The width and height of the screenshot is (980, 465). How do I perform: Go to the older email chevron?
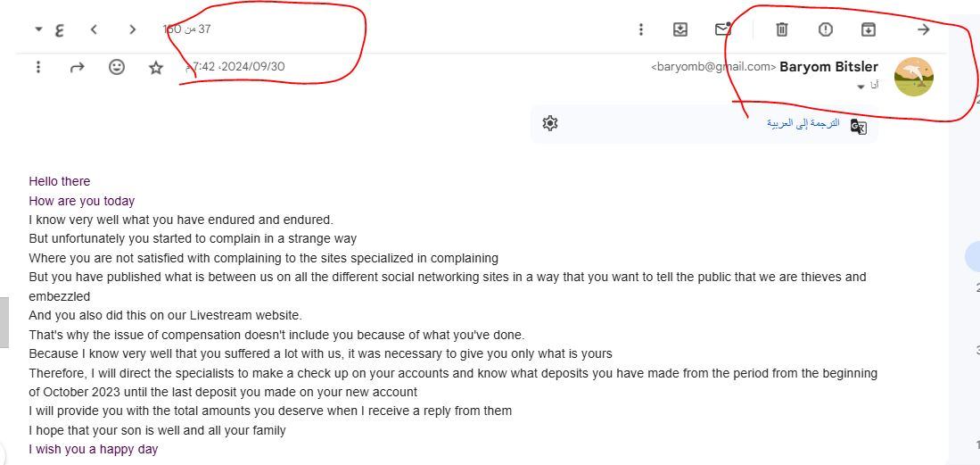click(x=94, y=29)
